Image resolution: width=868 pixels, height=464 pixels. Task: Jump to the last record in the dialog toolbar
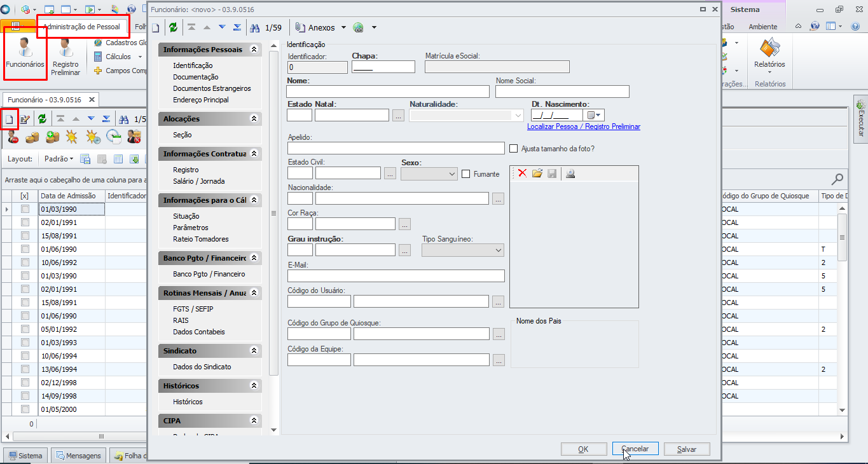point(237,27)
